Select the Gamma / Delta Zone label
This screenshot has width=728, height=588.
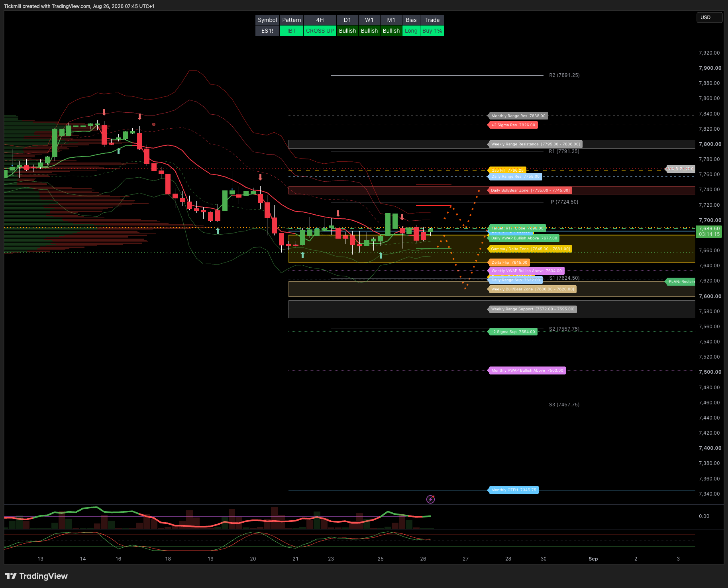coord(530,249)
